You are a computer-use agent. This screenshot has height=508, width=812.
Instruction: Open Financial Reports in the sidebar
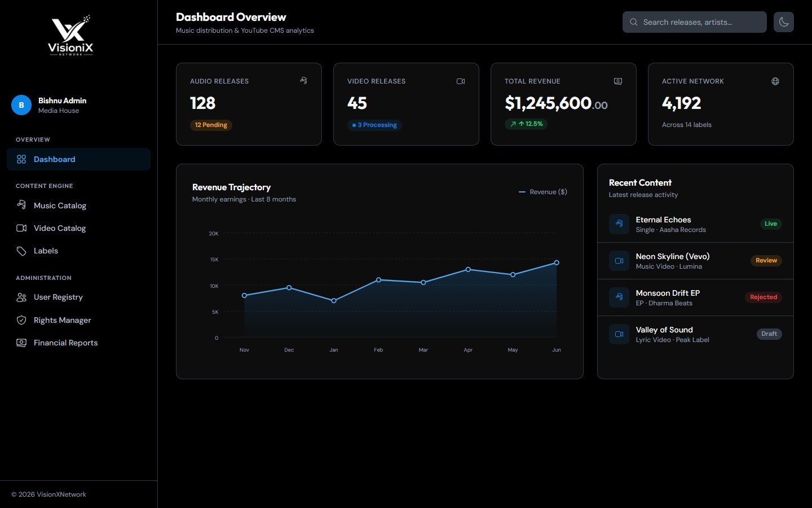[79, 343]
